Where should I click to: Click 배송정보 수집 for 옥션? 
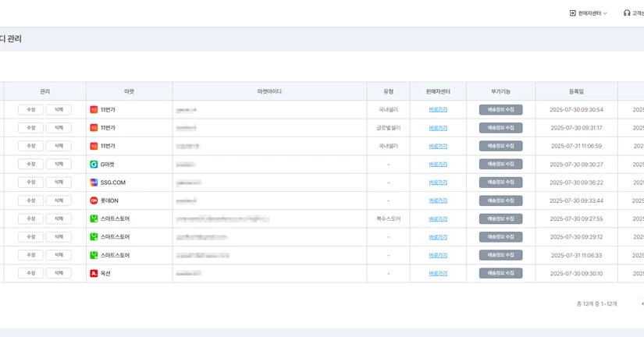500,273
